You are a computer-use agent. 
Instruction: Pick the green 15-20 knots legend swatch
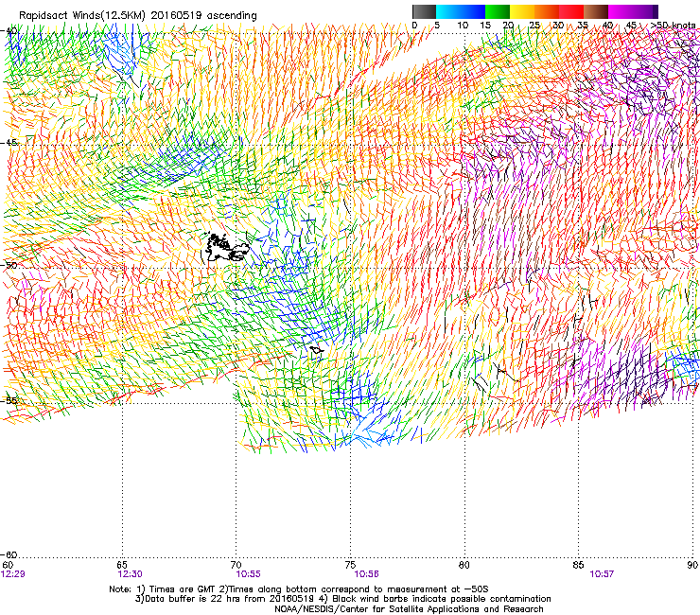tap(498, 11)
